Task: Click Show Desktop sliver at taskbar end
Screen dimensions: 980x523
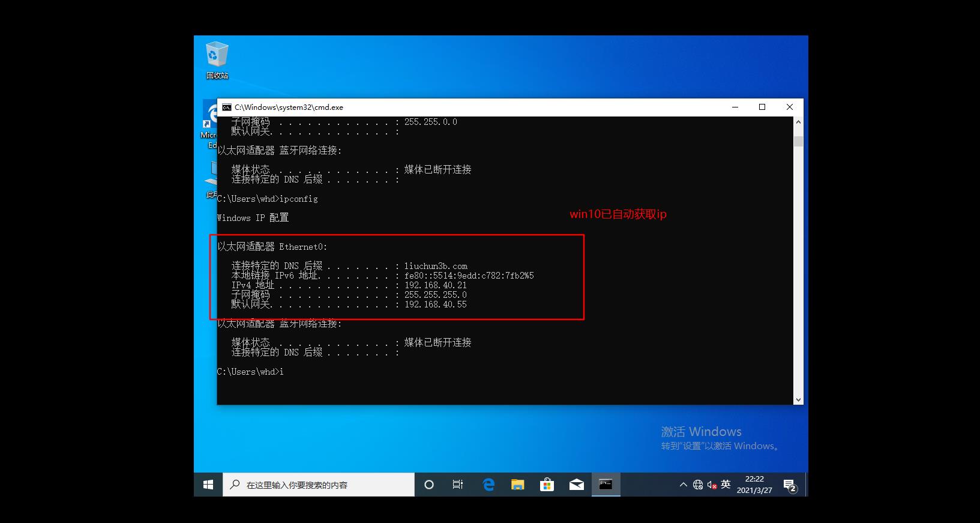Action: point(807,485)
